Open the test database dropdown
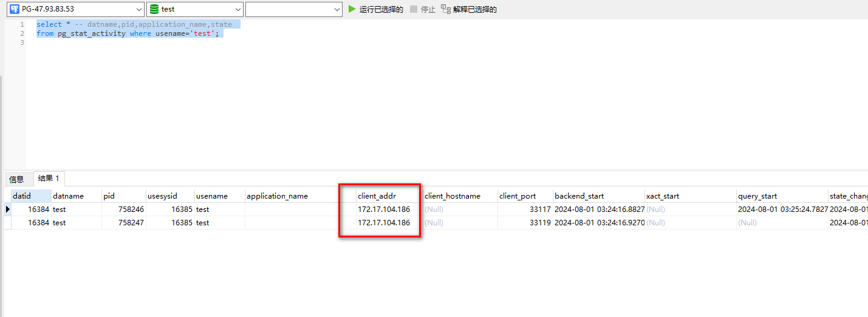The width and height of the screenshot is (868, 317). [x=237, y=9]
